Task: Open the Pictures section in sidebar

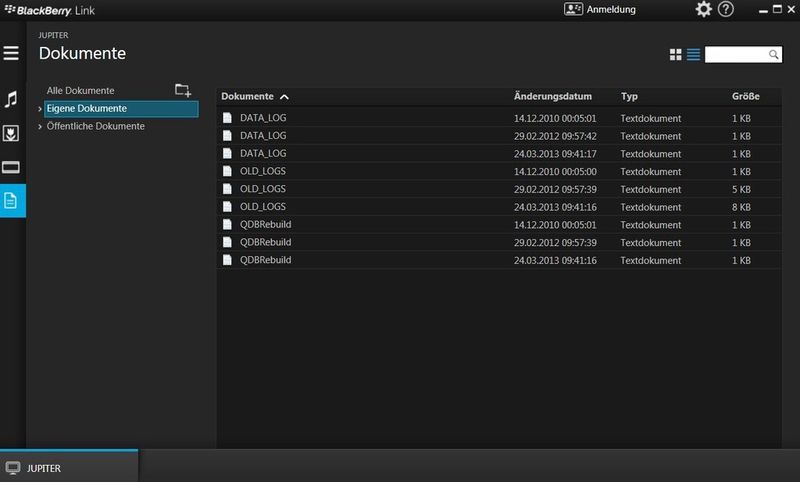Action: click(11, 133)
